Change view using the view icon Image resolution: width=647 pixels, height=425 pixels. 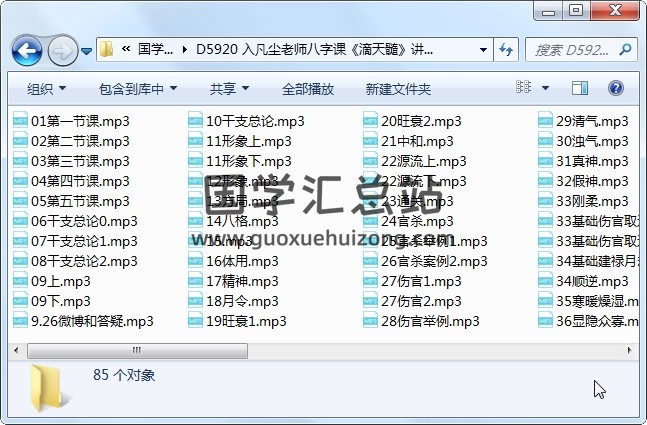coord(523,87)
